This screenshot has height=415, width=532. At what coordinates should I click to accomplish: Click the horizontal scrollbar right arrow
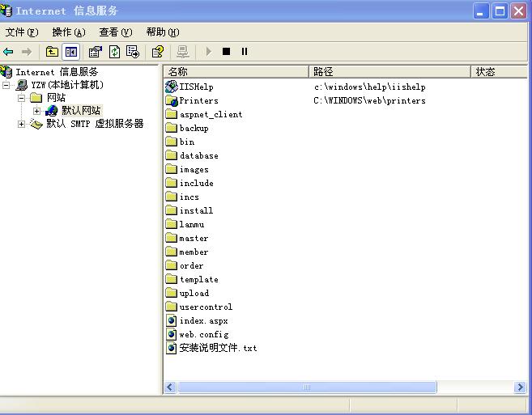pos(520,387)
